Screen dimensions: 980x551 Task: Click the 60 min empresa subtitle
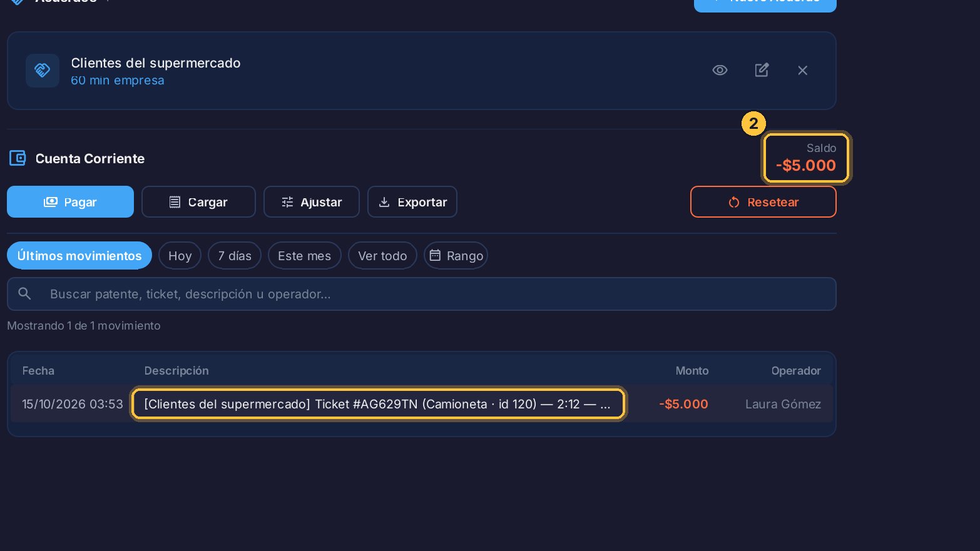[118, 80]
